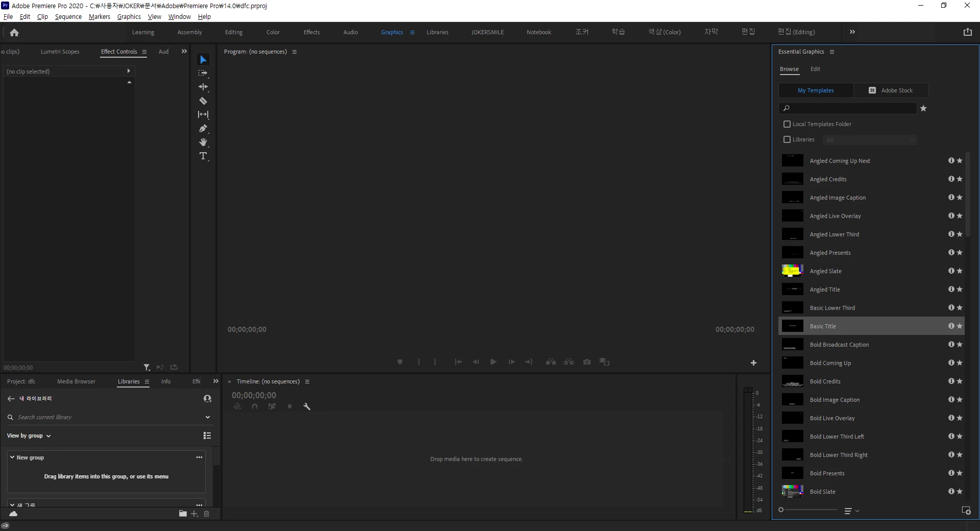980x531 pixels.
Task: Open the Sequence menu
Action: click(x=68, y=16)
